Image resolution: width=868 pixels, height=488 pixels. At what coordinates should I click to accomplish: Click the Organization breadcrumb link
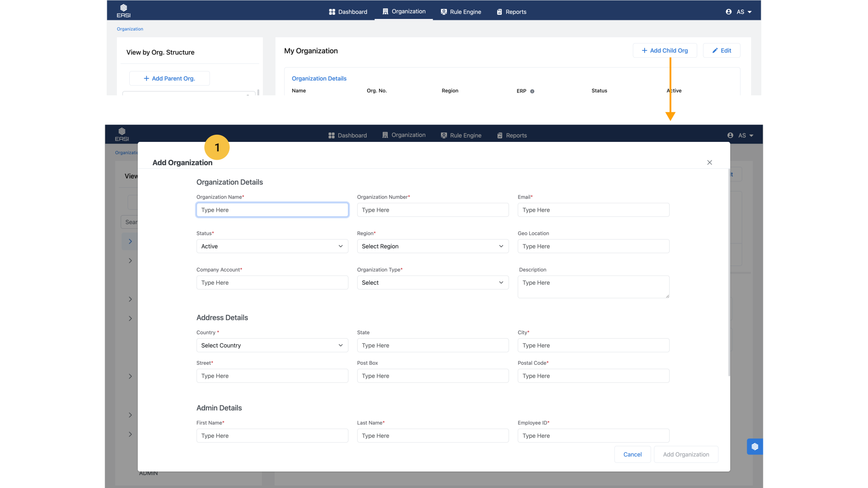(x=130, y=29)
